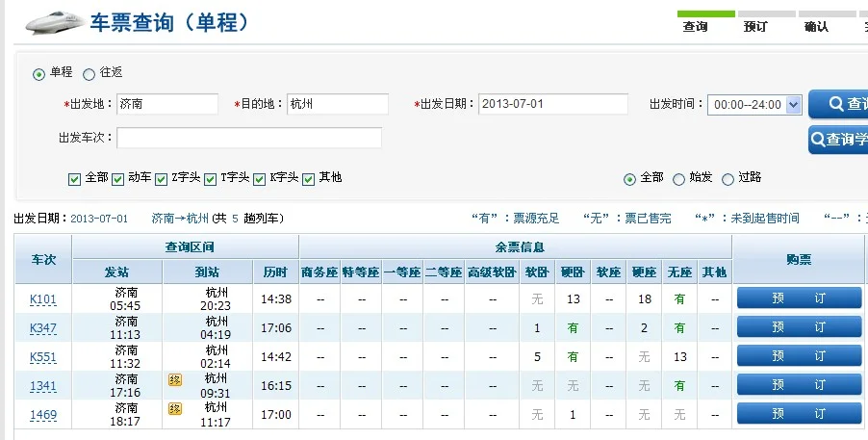Click the terminal station icon in row 1469

175,408
